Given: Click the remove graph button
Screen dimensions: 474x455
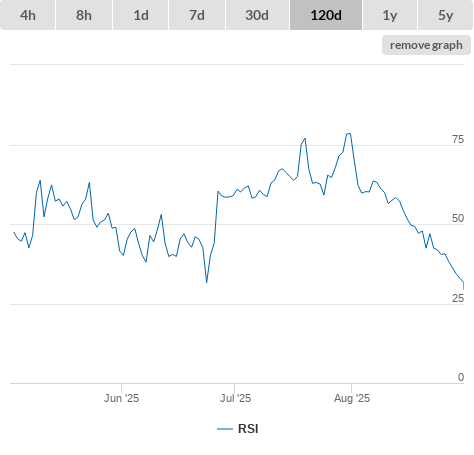Looking at the screenshot, I should pos(426,45).
